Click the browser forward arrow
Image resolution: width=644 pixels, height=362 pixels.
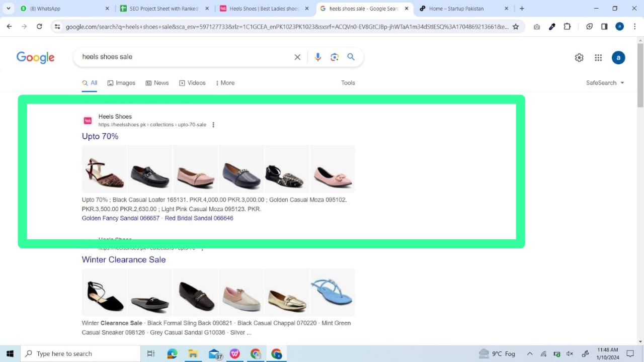pyautogui.click(x=24, y=27)
